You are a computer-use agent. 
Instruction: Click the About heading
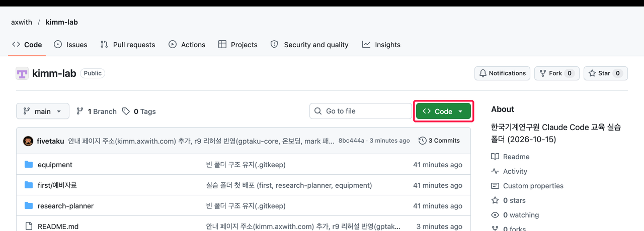[503, 109]
